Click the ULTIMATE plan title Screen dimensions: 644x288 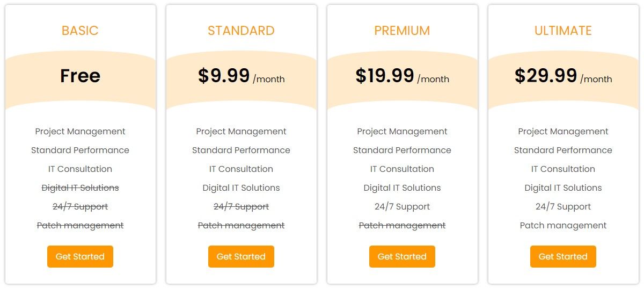pos(563,31)
